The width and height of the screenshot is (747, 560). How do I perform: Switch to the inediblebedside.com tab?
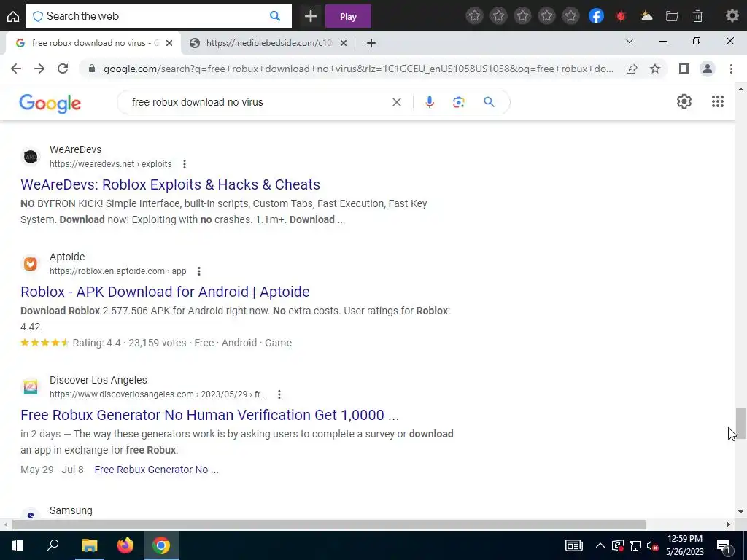click(x=268, y=43)
